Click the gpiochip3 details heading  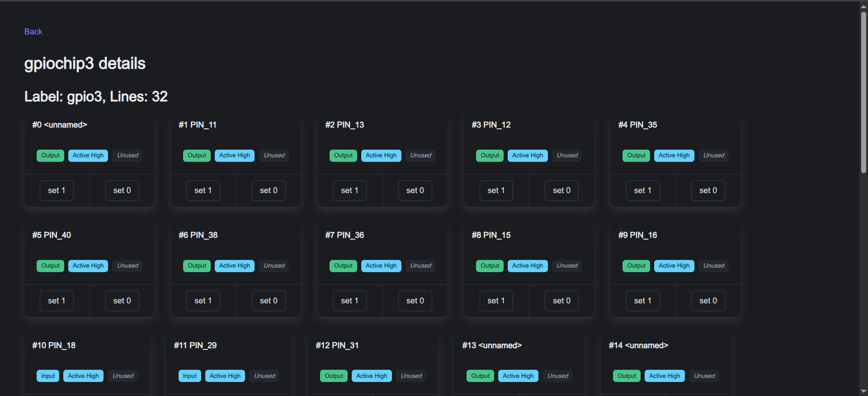coord(85,64)
